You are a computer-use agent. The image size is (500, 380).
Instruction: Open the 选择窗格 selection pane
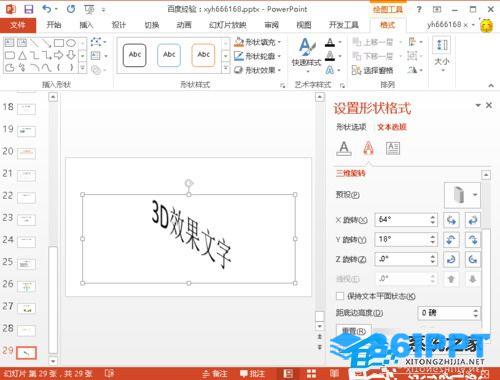coord(373,70)
